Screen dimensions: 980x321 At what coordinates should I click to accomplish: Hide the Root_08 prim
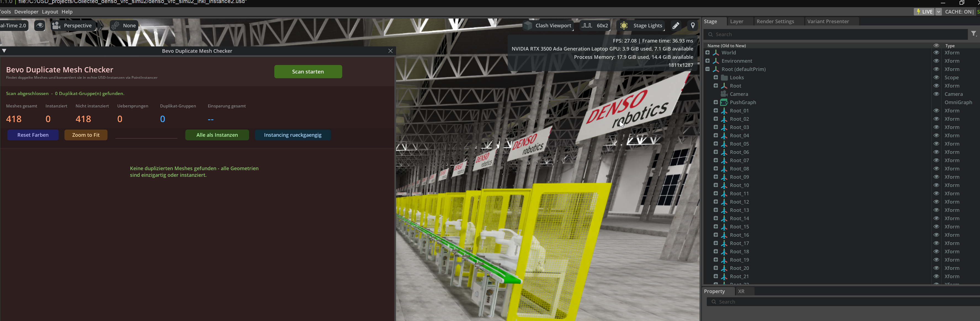[936, 169]
